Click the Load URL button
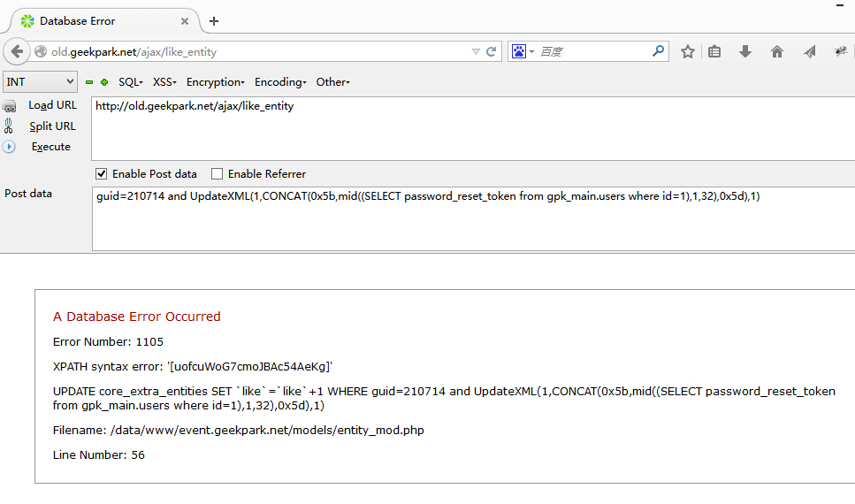The image size is (855, 504). point(52,105)
